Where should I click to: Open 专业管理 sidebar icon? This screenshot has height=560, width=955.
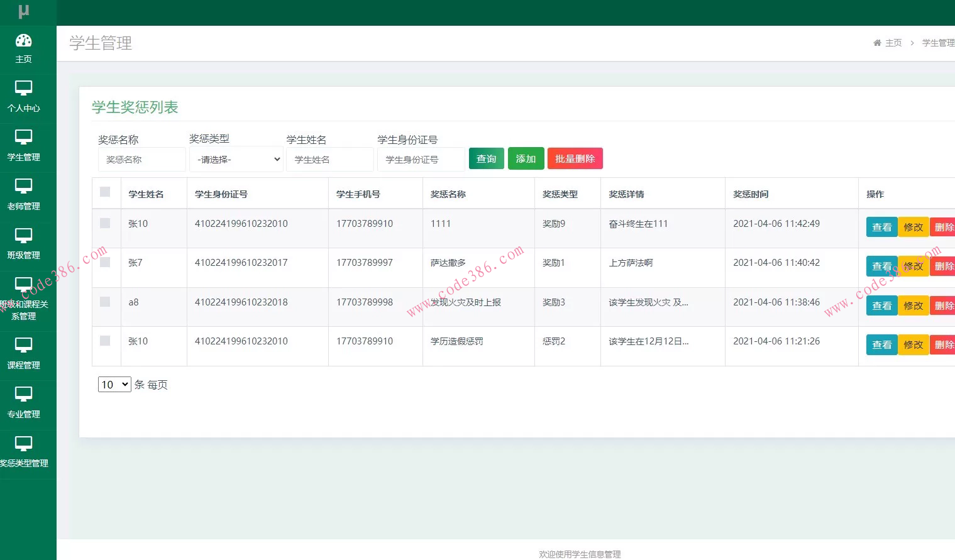pos(23,395)
